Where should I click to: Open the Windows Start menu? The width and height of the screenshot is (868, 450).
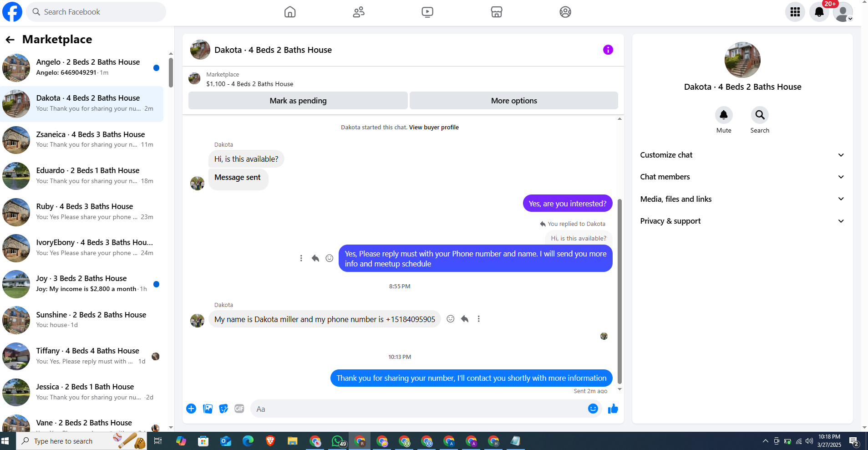tap(6, 441)
